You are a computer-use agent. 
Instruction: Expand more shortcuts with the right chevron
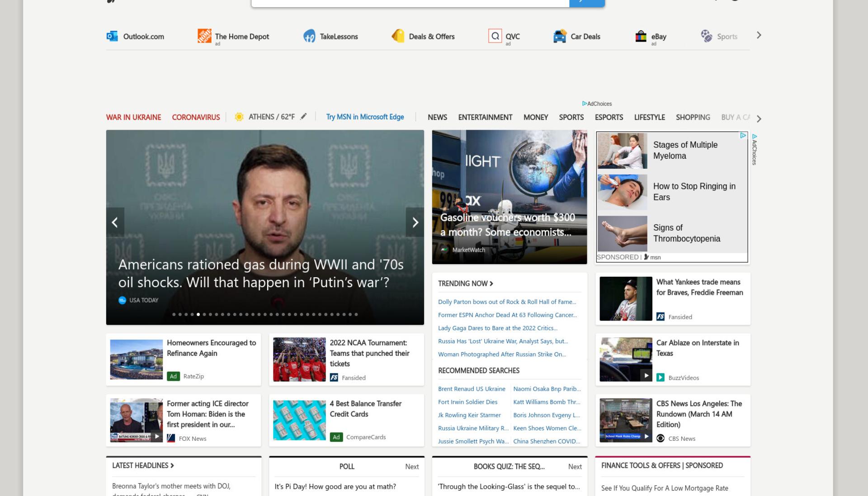759,35
